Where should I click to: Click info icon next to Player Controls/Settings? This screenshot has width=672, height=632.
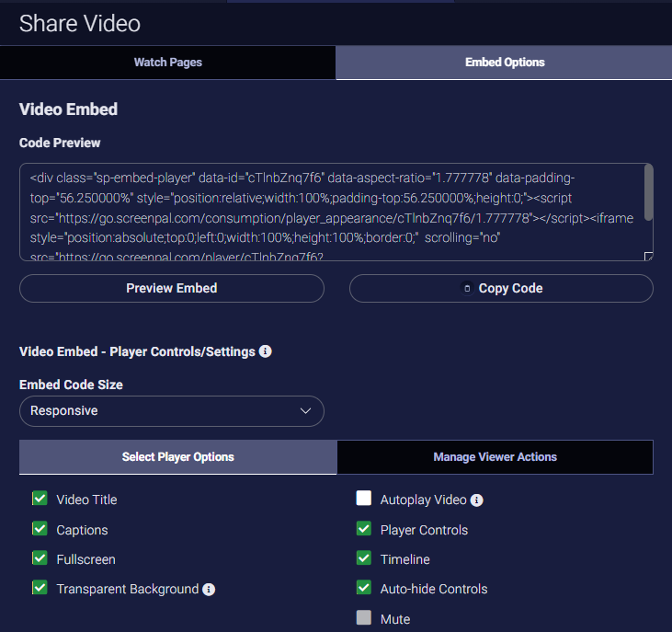tap(266, 351)
